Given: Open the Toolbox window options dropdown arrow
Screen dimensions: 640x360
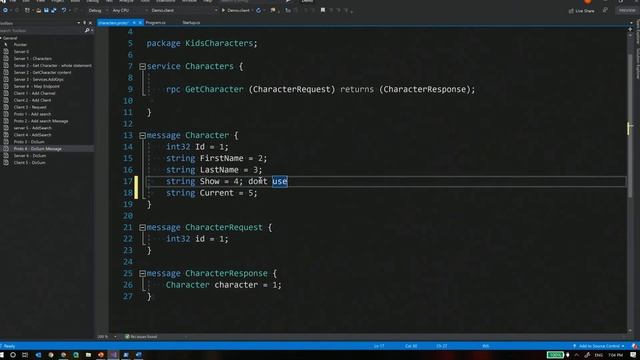Looking at the screenshot, I should [x=78, y=23].
